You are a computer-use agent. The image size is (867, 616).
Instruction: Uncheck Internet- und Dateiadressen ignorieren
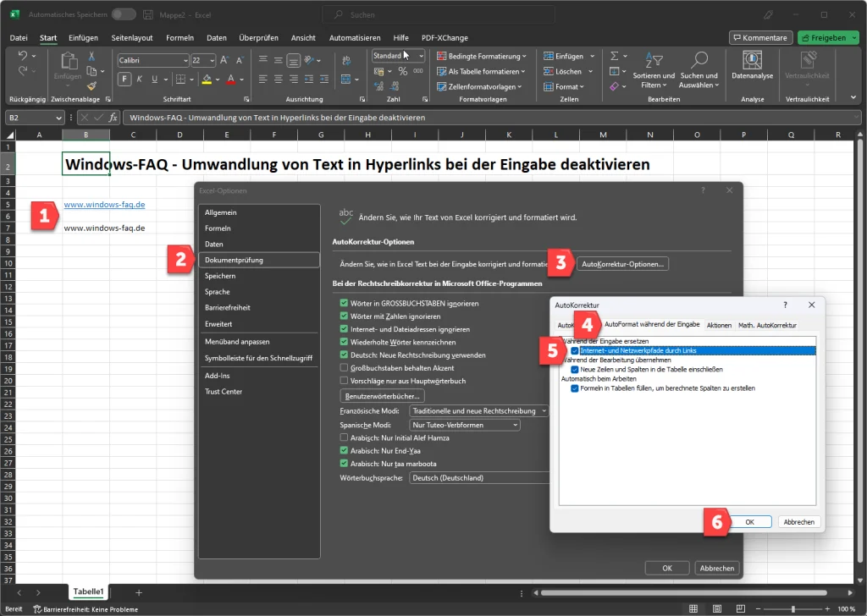[x=344, y=328]
